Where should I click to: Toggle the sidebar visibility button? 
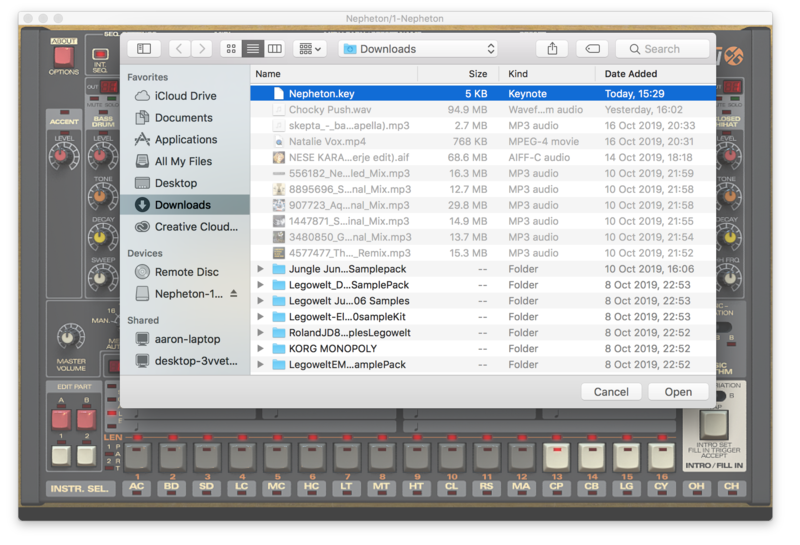point(144,48)
